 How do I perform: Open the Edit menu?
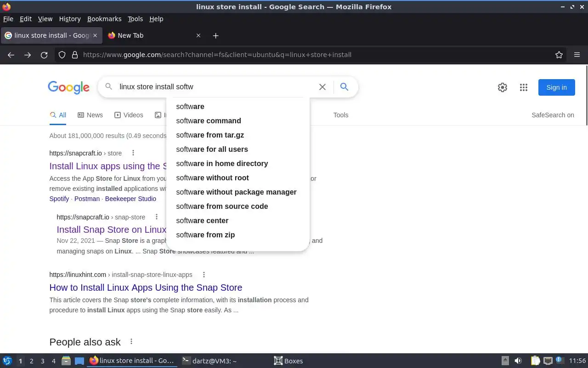click(26, 19)
